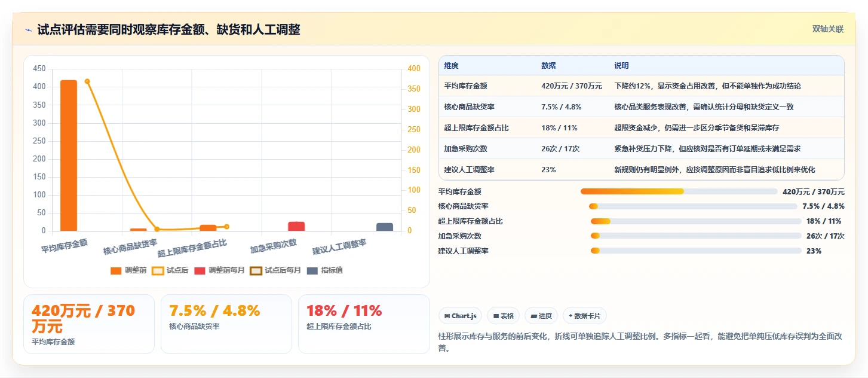Click the gray 建议人工调整率 bar in chart

click(385, 227)
